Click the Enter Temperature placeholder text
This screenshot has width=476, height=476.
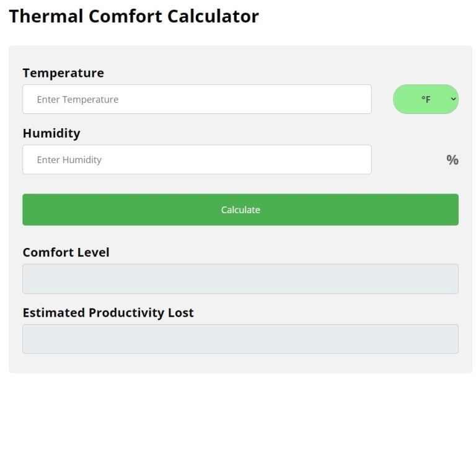[x=77, y=99]
